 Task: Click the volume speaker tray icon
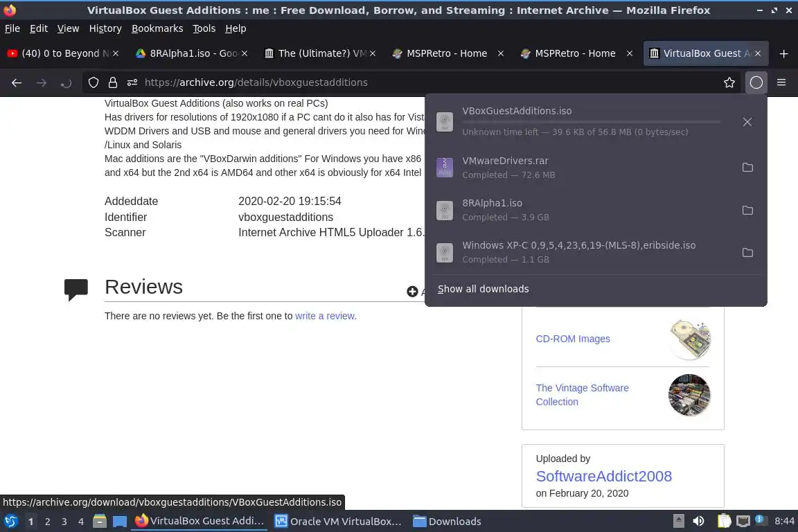[698, 521]
